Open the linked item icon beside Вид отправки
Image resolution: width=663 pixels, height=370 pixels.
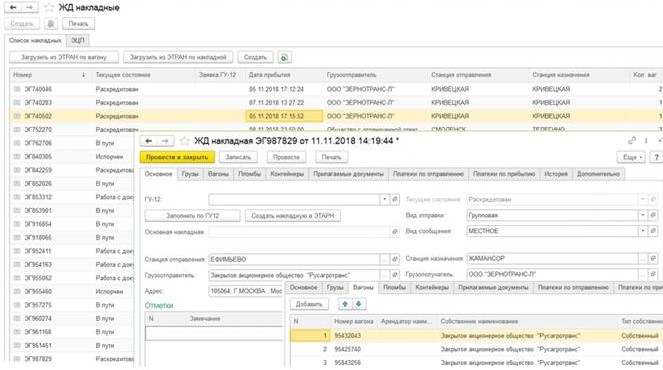point(653,215)
